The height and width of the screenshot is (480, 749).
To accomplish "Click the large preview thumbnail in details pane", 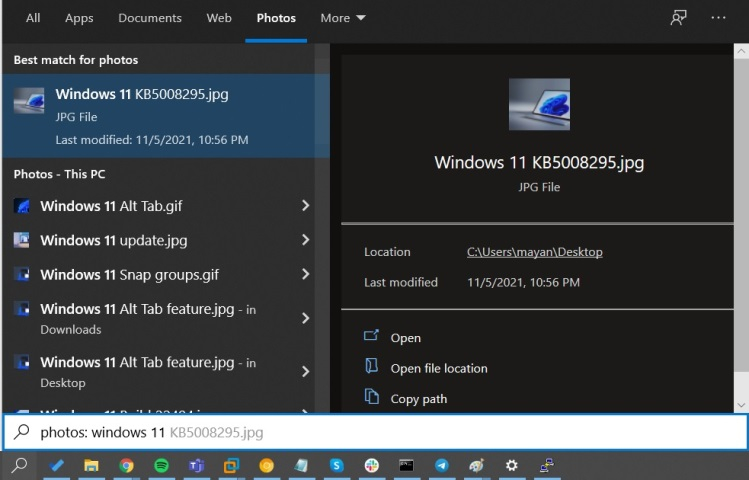I will point(539,104).
